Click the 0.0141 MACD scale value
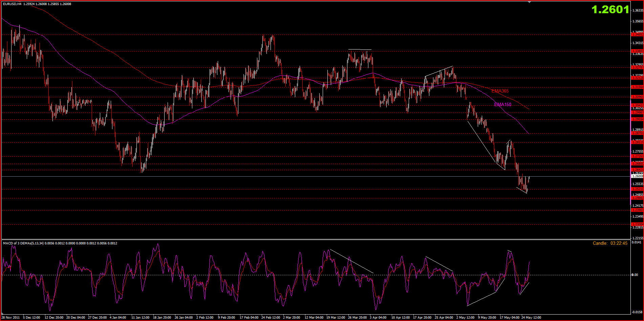The width and height of the screenshot is (644, 321). click(637, 242)
